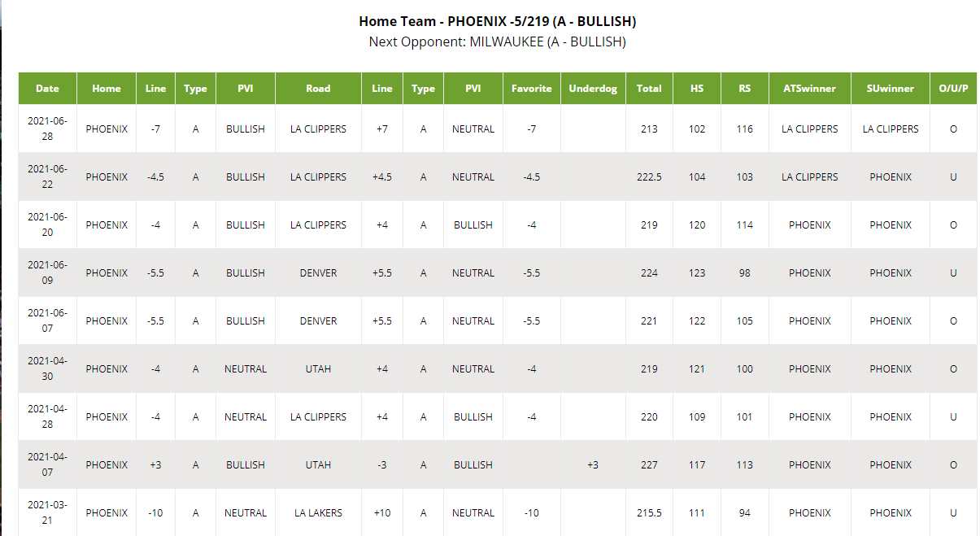Select the RS column header
Image resolution: width=980 pixels, height=536 pixels.
[745, 89]
